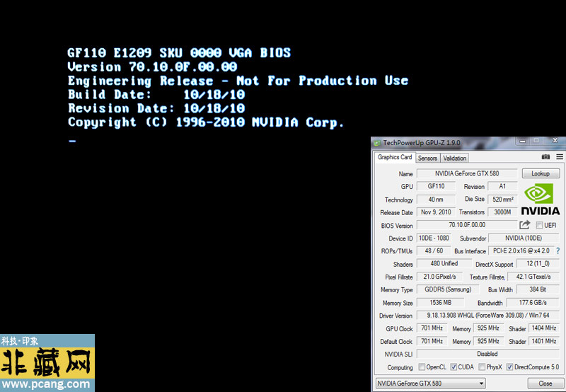This screenshot has width=566, height=392.
Task: Click the Memory Size field 1536 MB
Action: point(441,302)
